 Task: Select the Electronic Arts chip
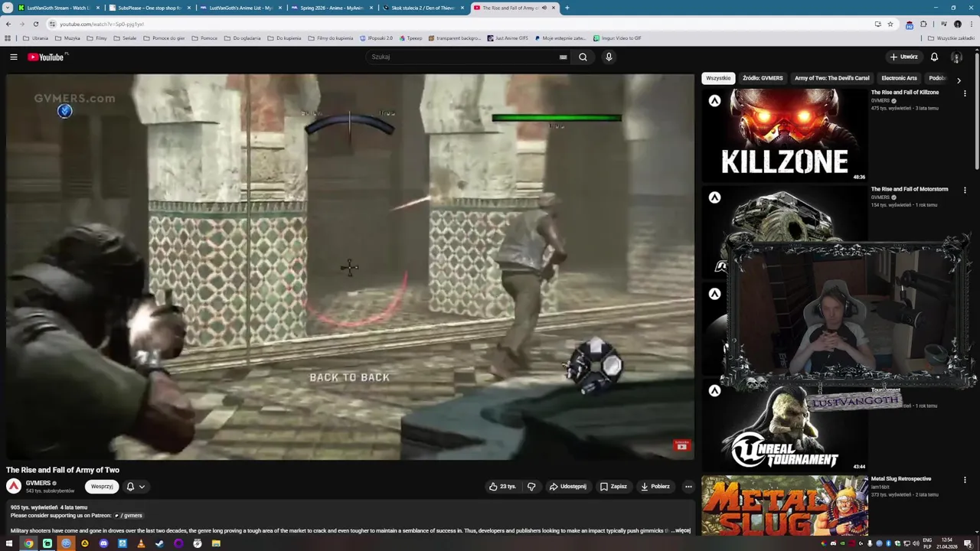(899, 78)
